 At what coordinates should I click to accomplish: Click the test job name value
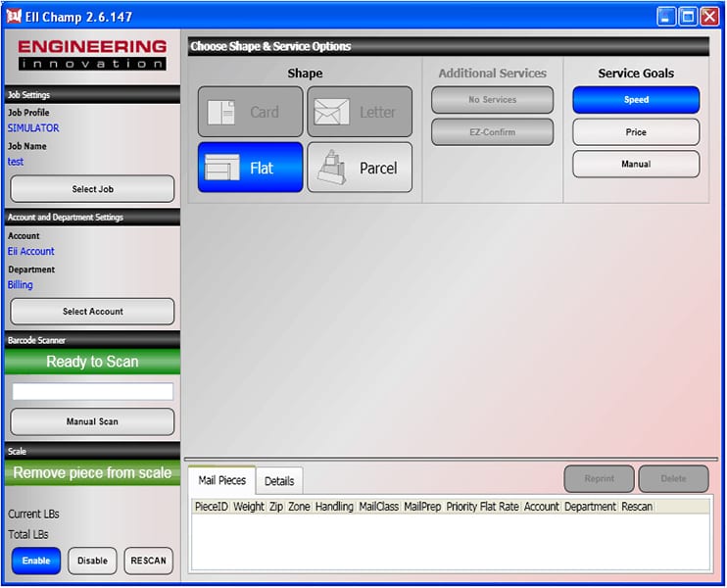pos(16,162)
